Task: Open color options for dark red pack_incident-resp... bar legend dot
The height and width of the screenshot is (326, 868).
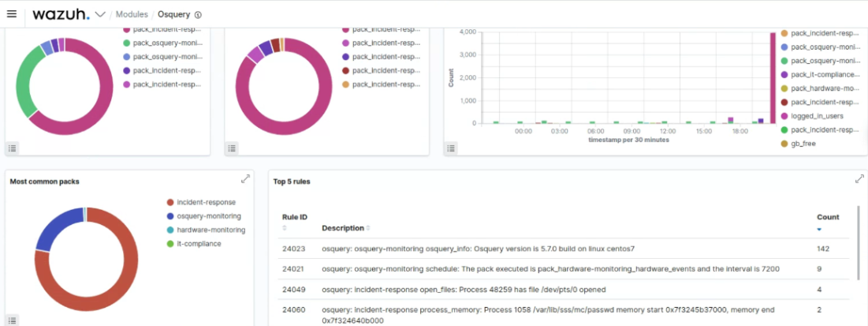Action: (784, 102)
